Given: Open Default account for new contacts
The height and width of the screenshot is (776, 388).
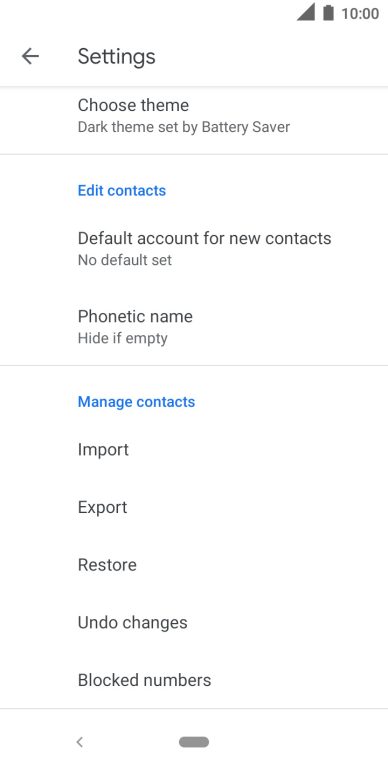Looking at the screenshot, I should pyautogui.click(x=194, y=248).
